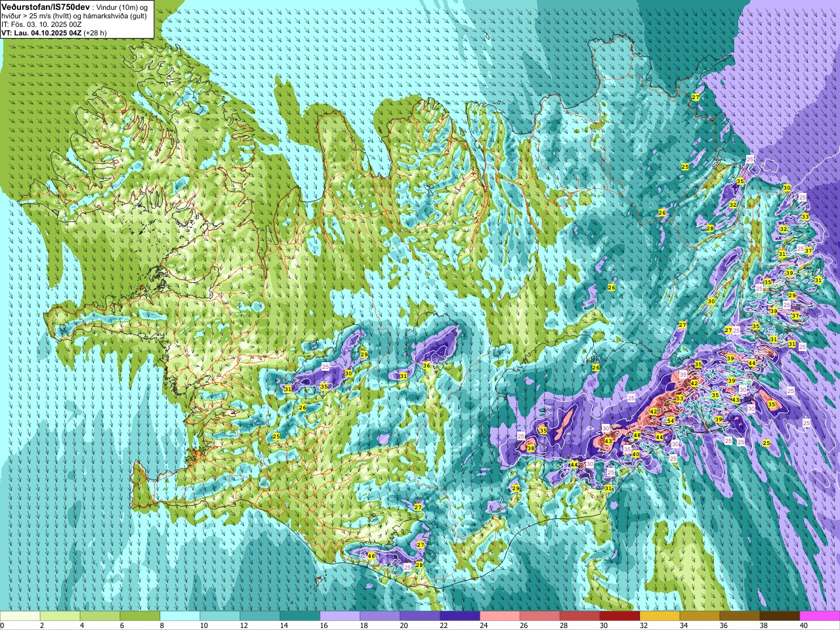The height and width of the screenshot is (630, 840).
Task: Select the yellow 48 gust label
Action: (637, 435)
